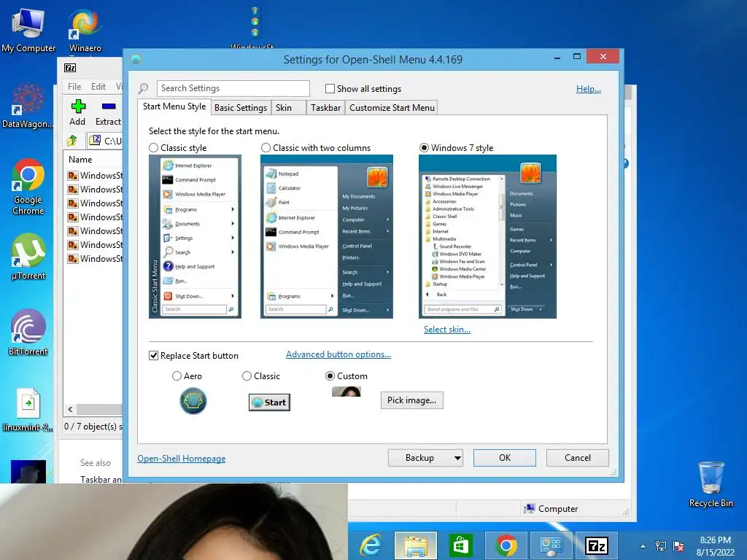Visit Open-Shell Homepage link
This screenshot has width=747, height=560.
tap(182, 459)
